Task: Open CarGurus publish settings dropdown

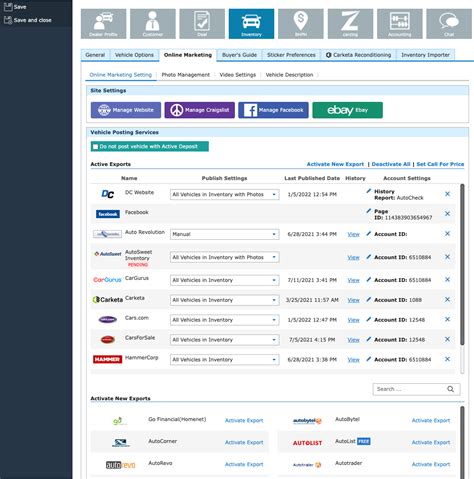Action: tap(224, 280)
